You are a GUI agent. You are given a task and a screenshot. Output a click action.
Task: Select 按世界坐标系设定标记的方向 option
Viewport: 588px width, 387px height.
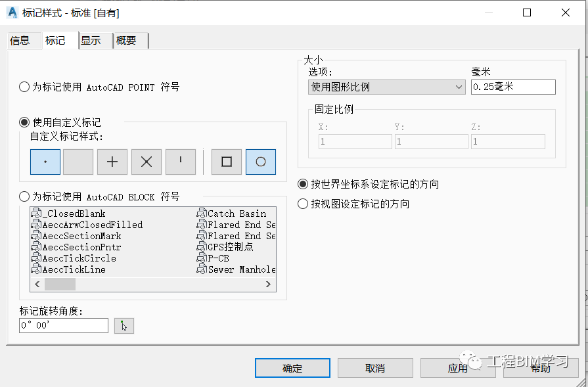[x=303, y=184]
